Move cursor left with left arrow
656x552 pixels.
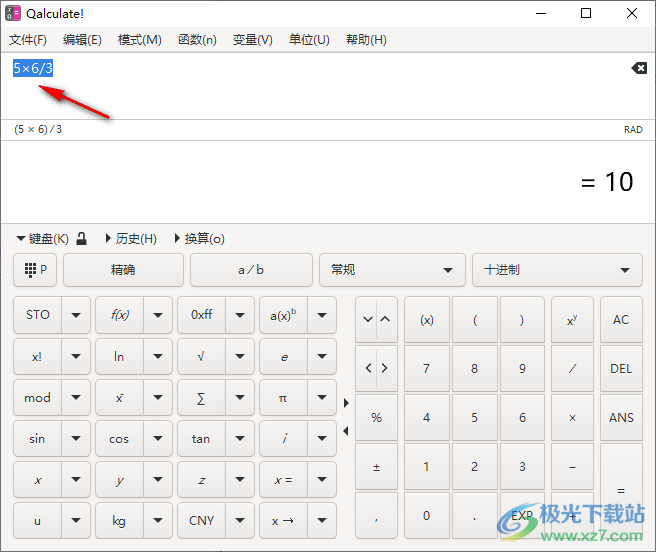(x=368, y=368)
